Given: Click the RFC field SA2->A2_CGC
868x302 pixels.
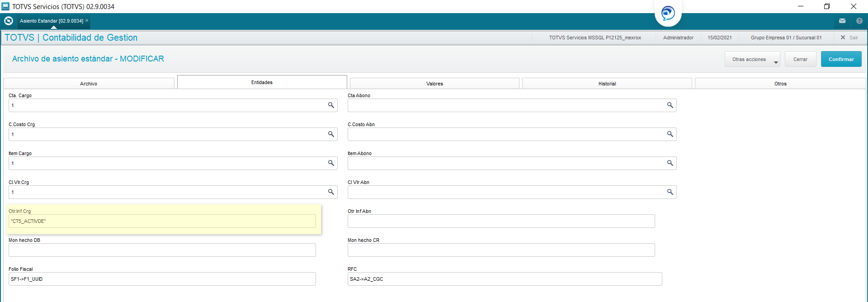Looking at the screenshot, I should coord(505,279).
